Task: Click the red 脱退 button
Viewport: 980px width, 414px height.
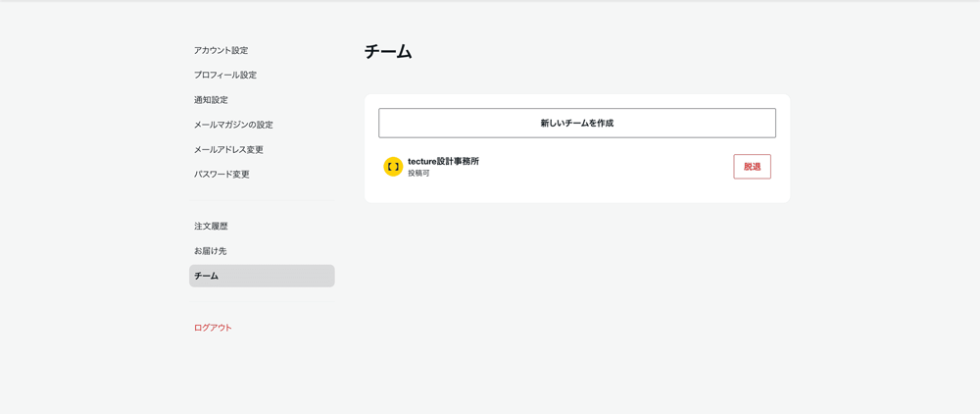Action: (x=752, y=167)
